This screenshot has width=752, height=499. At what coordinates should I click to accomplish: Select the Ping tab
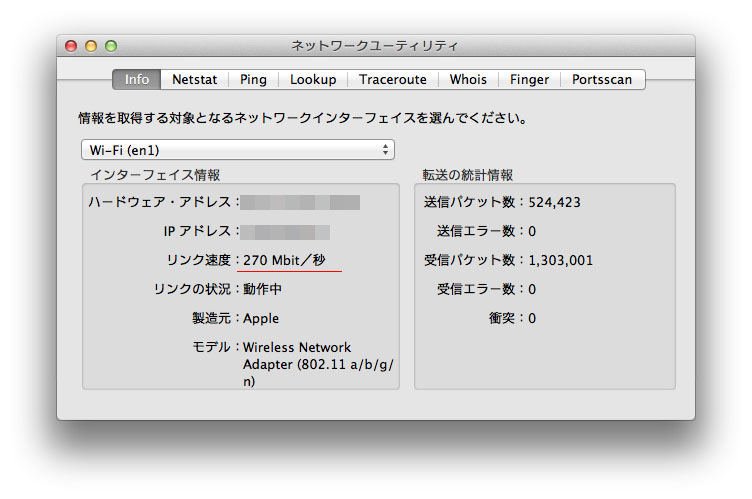(253, 80)
